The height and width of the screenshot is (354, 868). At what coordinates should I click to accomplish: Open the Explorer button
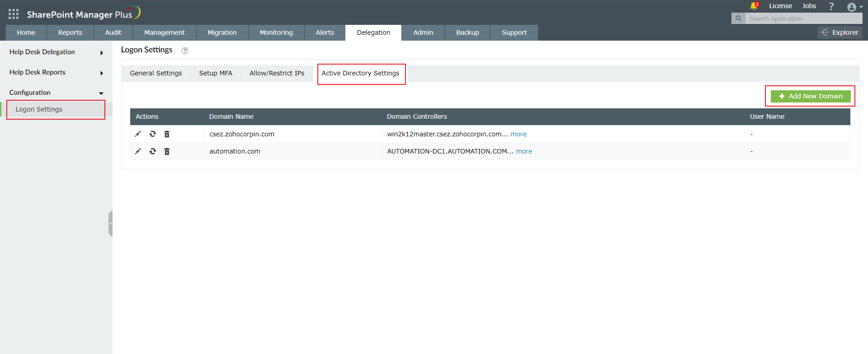[x=840, y=33]
